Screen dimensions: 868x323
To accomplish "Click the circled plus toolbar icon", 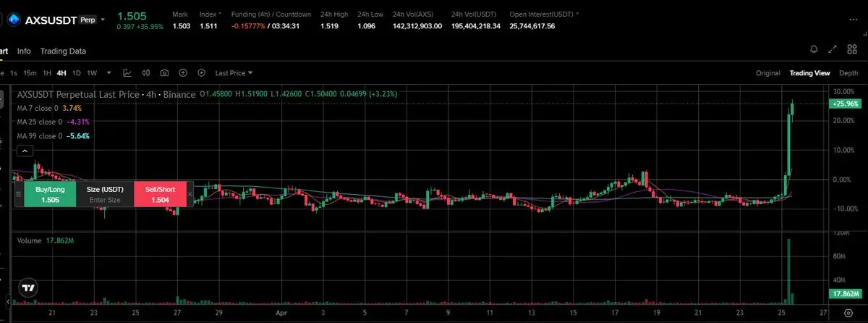I will click(x=183, y=72).
